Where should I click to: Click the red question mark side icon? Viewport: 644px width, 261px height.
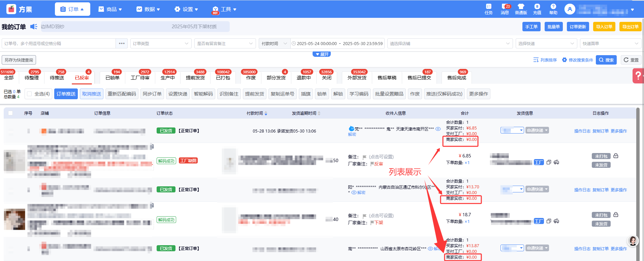(638, 76)
